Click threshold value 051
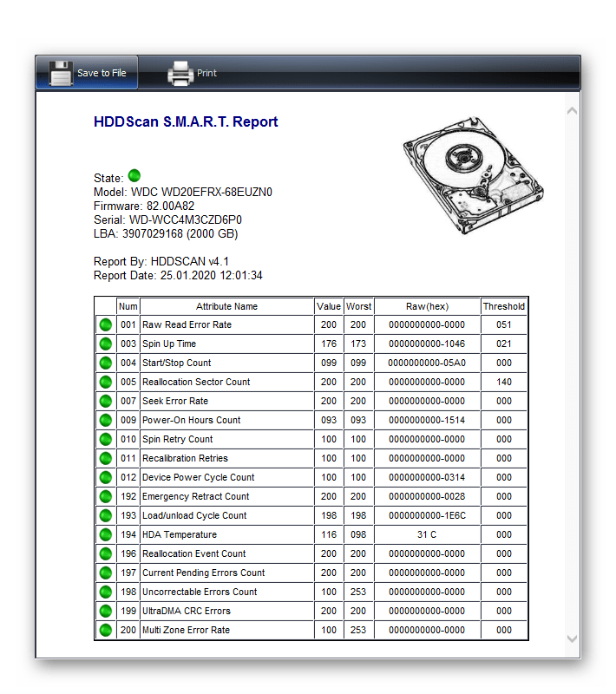Image resolution: width=616 pixels, height=694 pixels. (503, 324)
